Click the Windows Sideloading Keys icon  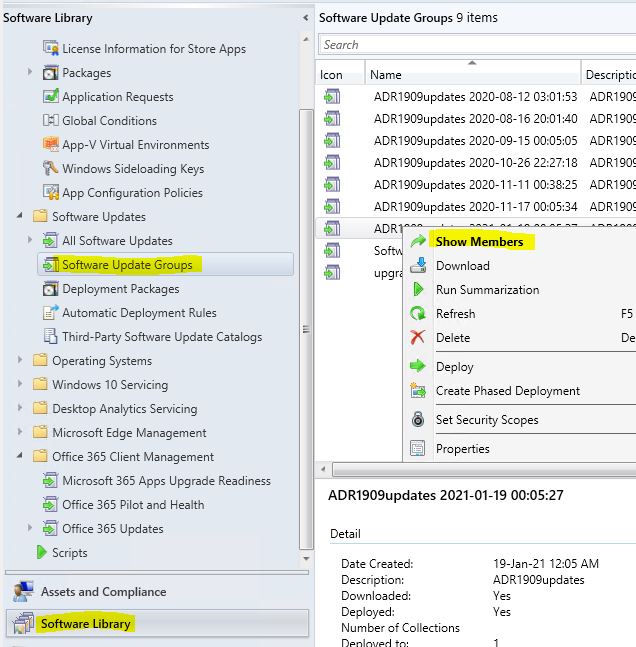pos(51,168)
